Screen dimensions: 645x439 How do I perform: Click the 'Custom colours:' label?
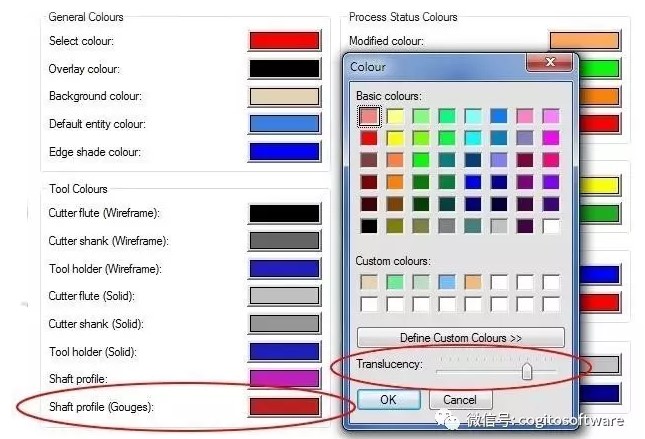393,261
